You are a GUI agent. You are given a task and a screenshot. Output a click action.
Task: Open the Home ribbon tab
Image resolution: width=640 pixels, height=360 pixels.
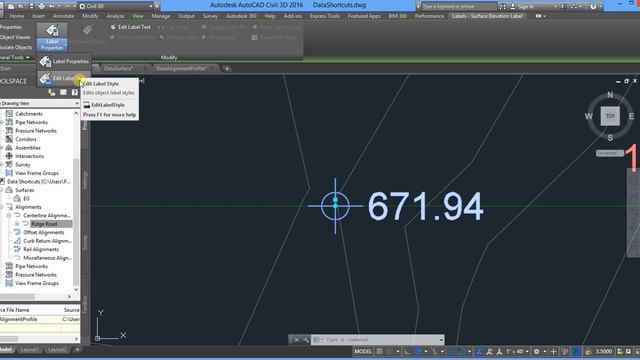[17, 16]
